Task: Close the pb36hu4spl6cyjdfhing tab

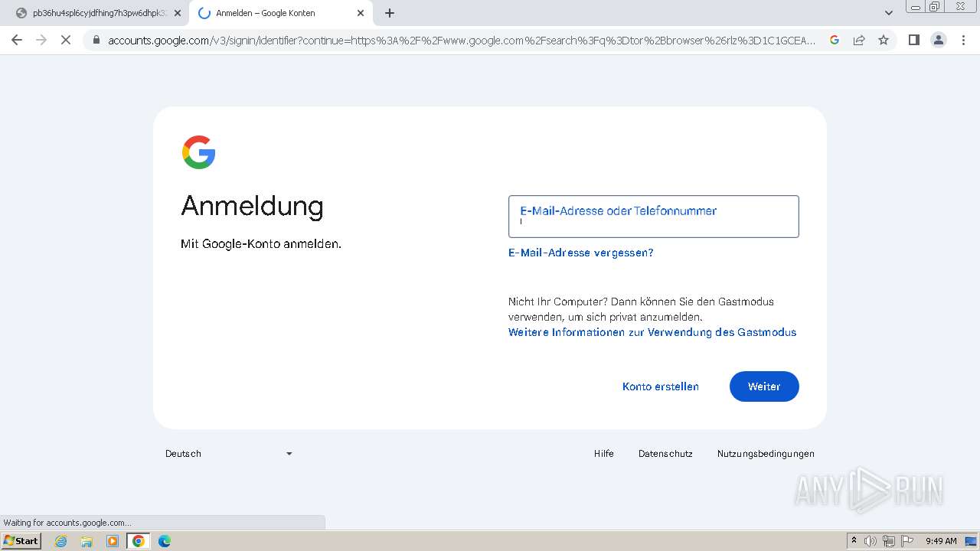Action: coord(178,13)
